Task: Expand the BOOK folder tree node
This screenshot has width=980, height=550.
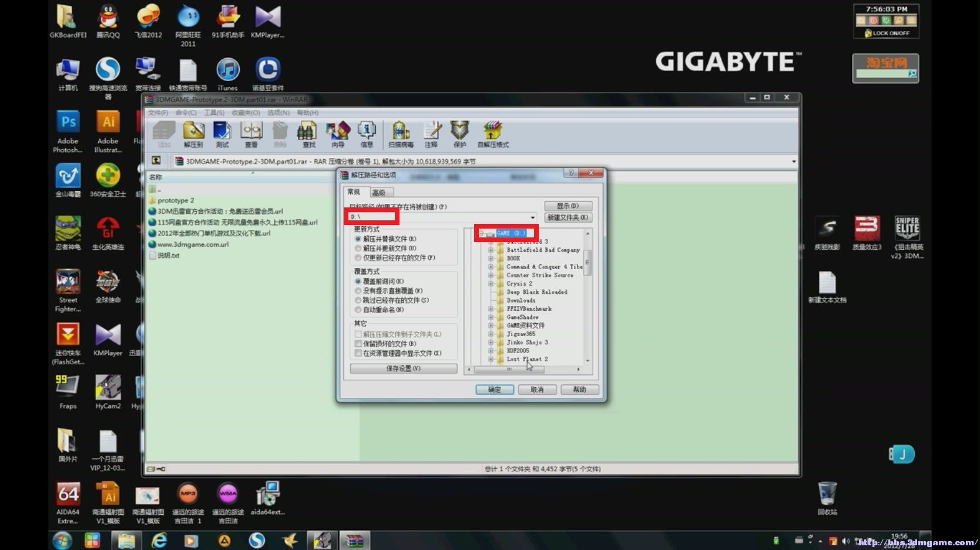Action: (491, 258)
